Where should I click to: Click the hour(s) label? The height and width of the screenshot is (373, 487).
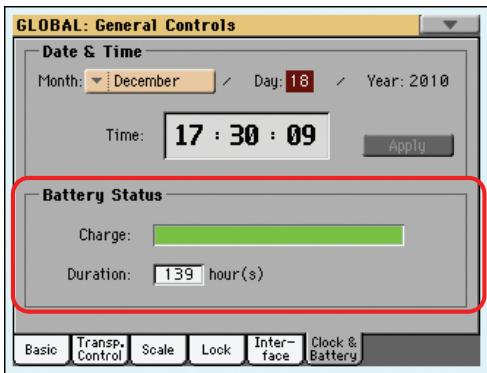tap(236, 274)
